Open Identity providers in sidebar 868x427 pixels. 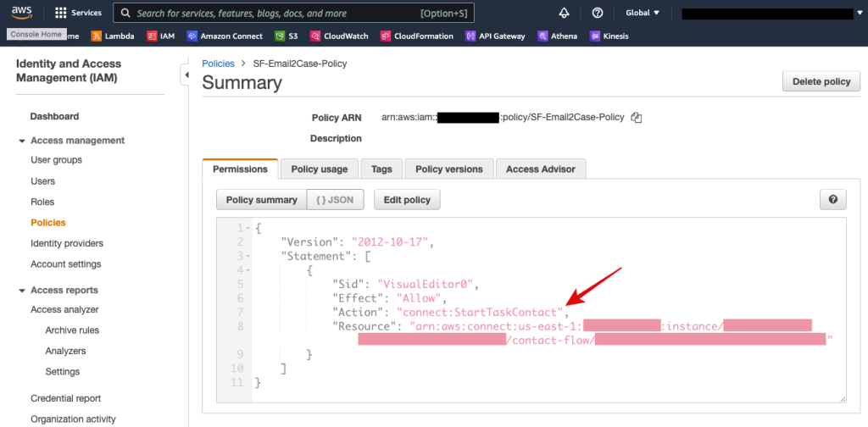(67, 243)
